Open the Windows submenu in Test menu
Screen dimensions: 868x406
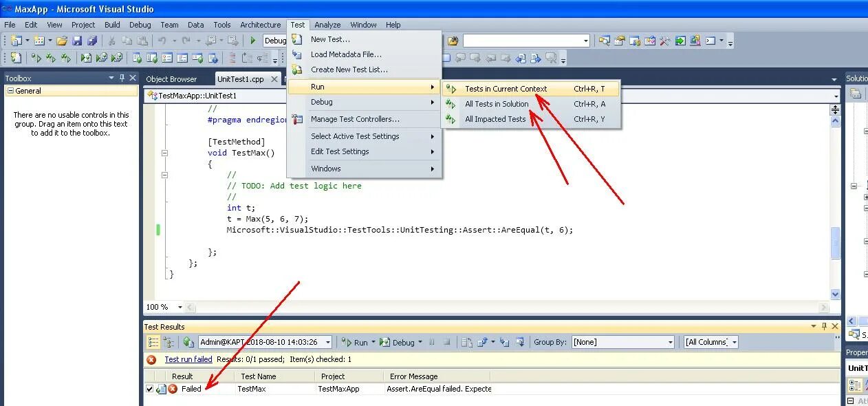(x=364, y=169)
